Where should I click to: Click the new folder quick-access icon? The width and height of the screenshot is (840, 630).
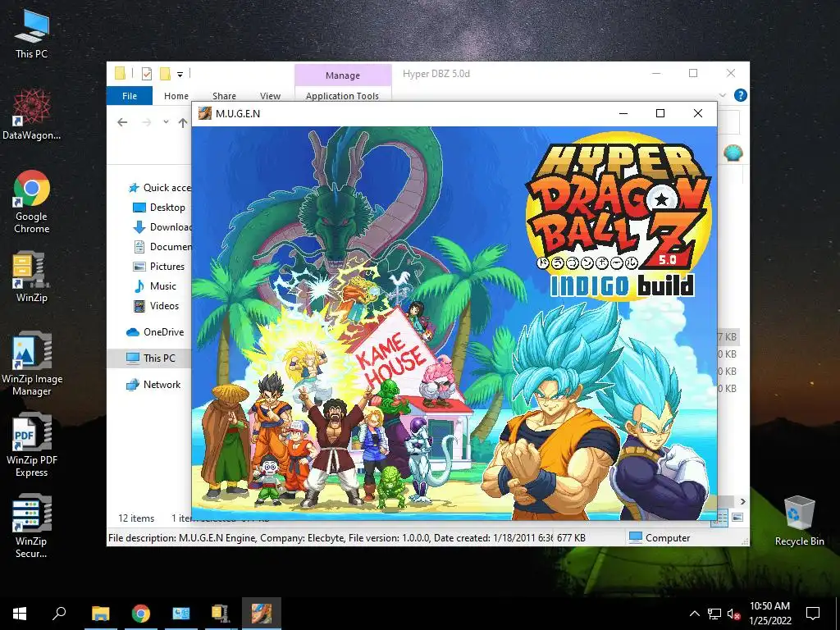[x=165, y=74]
